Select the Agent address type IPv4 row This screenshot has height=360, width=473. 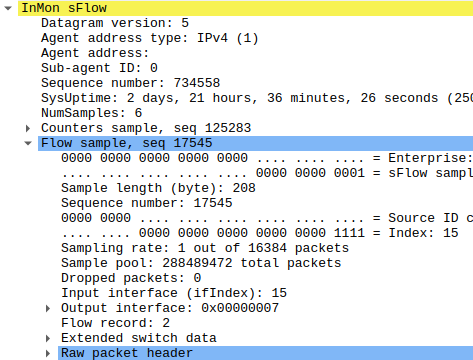(x=150, y=38)
